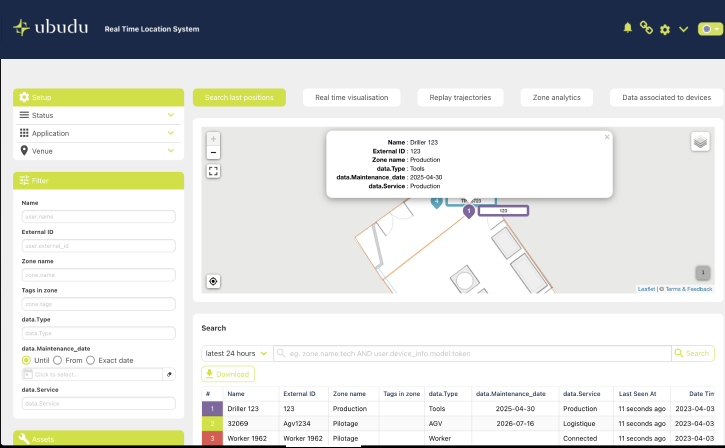Screen dimensions: 725x448
Task: Open the settings gear in header
Action: pos(665,30)
